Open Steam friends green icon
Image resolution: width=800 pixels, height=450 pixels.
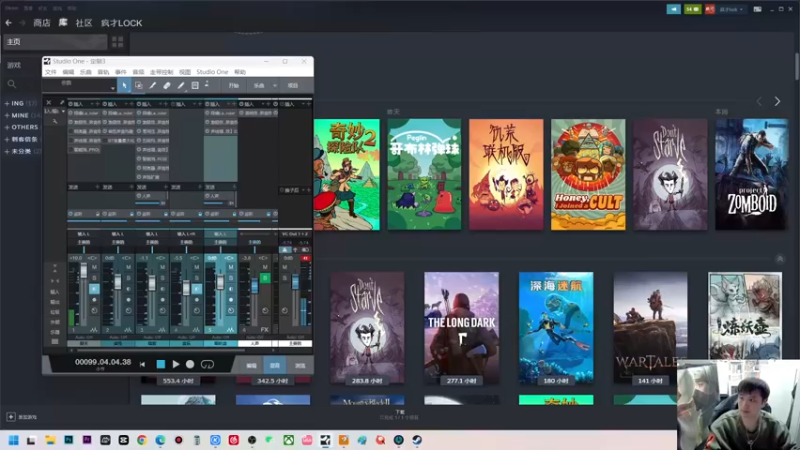coord(692,9)
